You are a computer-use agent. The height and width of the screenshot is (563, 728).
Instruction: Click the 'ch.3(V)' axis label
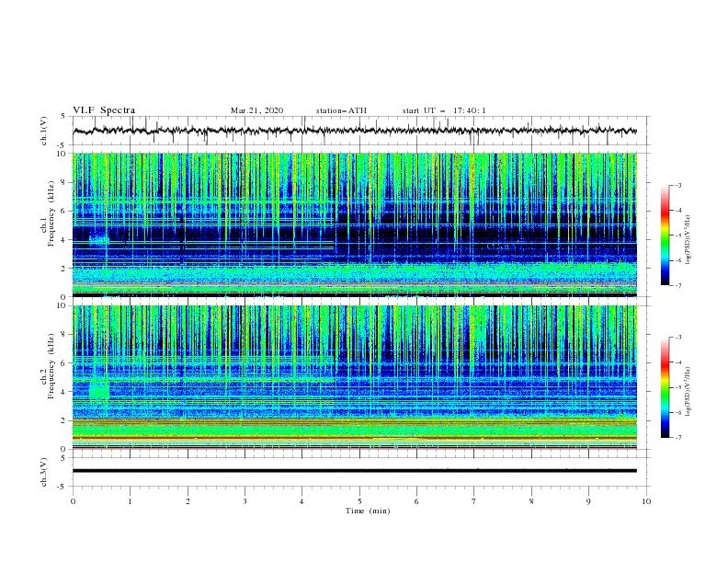tap(44, 472)
